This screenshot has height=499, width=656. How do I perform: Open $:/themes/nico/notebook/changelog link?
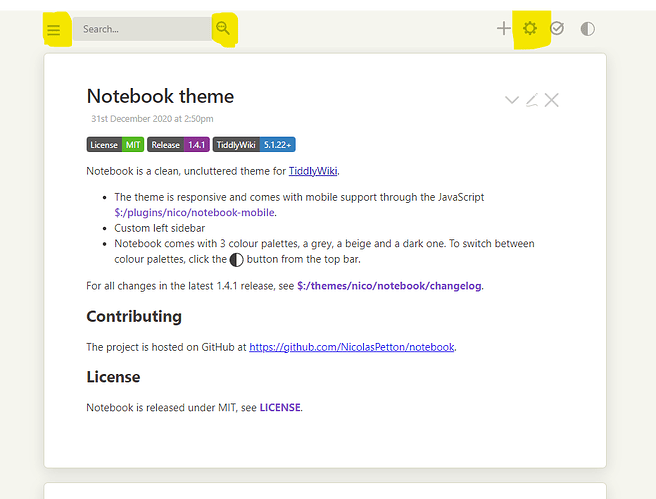point(389,286)
